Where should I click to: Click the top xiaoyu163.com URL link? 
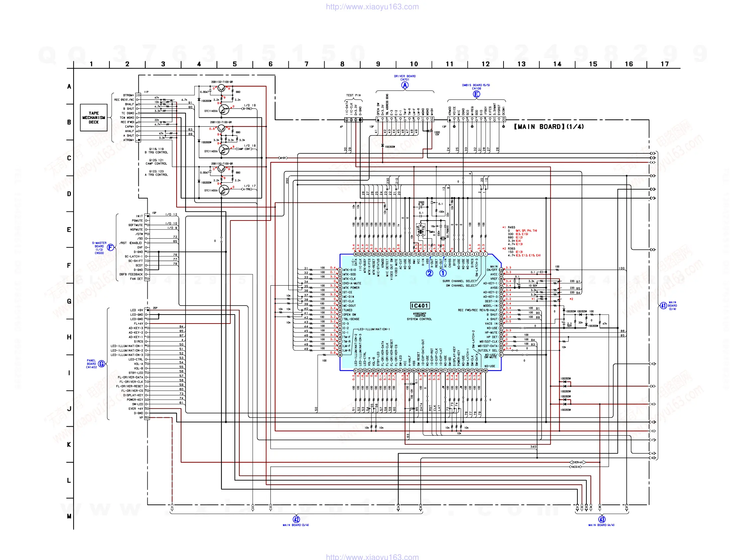pyautogui.click(x=372, y=7)
